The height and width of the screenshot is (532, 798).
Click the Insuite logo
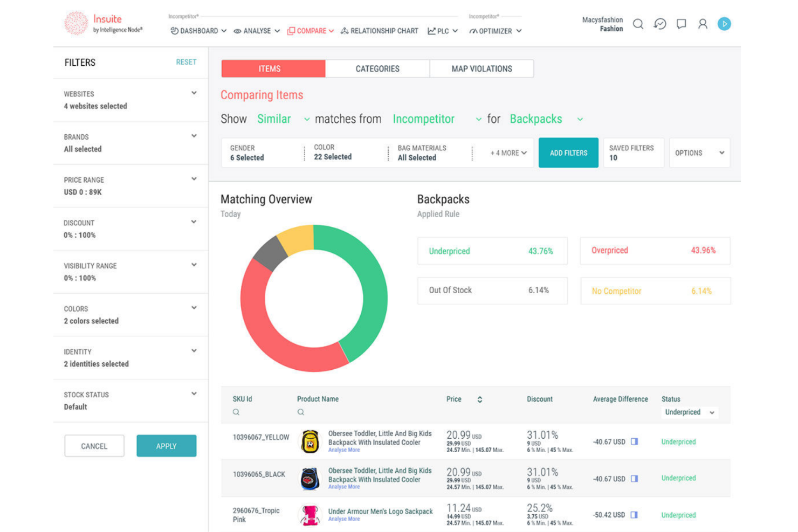(103, 24)
